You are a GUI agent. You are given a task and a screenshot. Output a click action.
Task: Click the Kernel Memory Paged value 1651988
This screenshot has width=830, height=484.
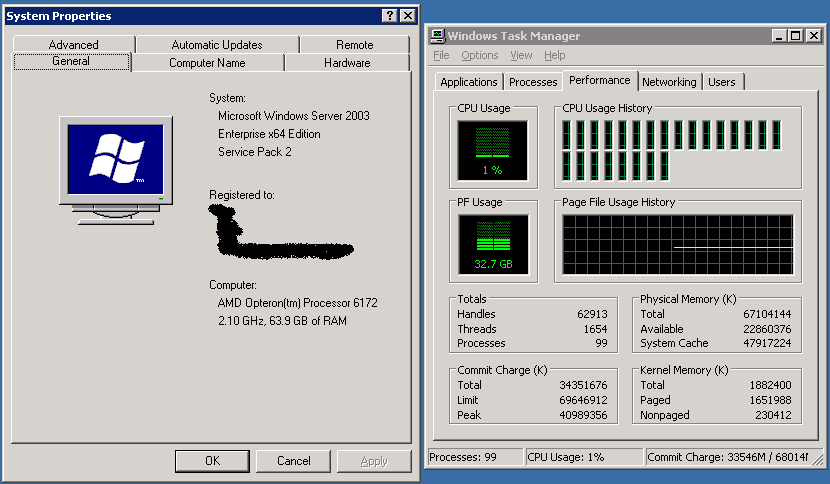[770, 400]
